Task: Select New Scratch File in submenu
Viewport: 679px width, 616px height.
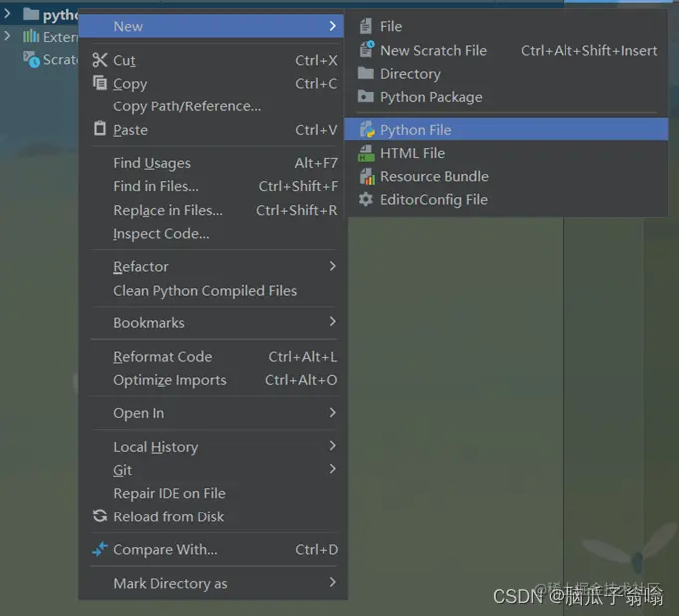Action: (506, 50)
